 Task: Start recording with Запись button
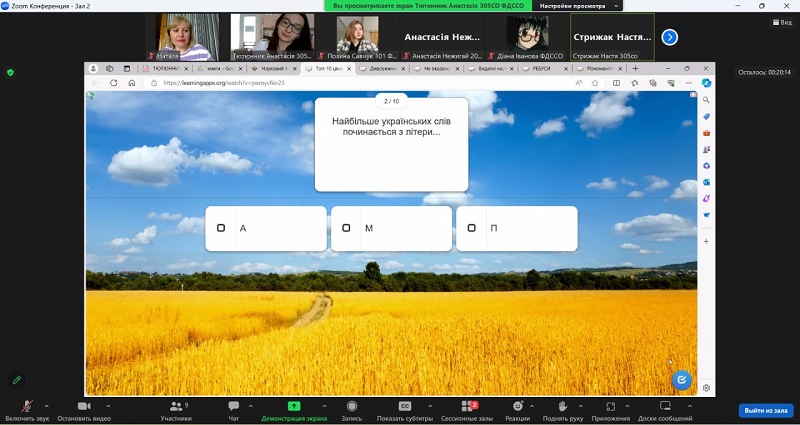[352, 406]
